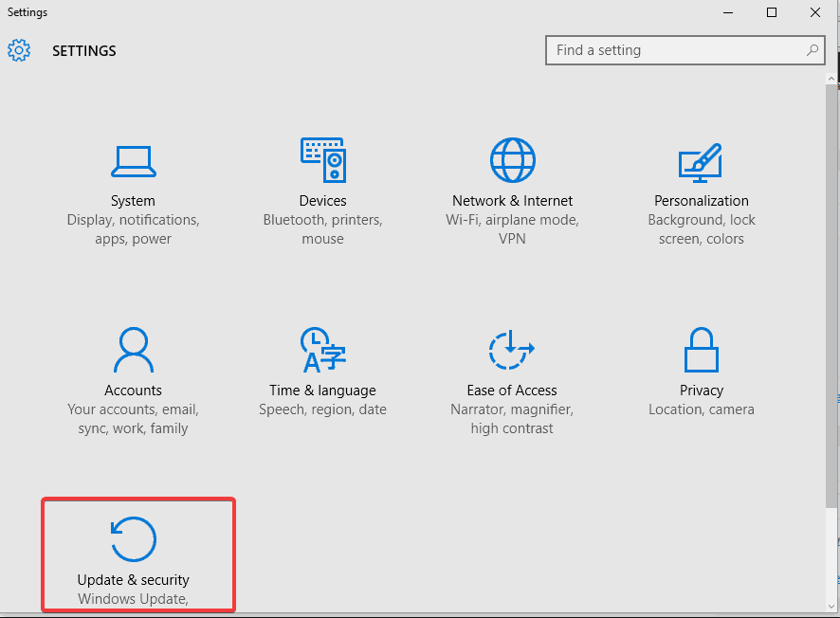Click 'Location, camera' description

coord(702,409)
